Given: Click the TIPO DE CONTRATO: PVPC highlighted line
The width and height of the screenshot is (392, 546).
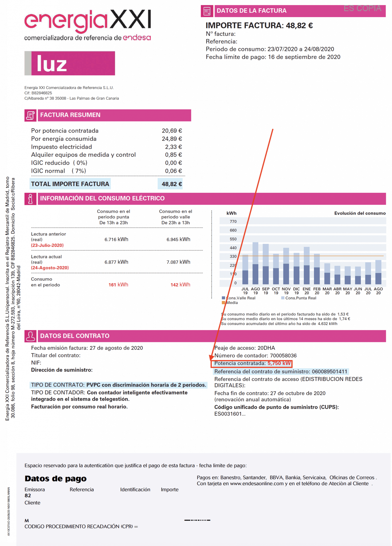Looking at the screenshot, I should coord(119,385).
